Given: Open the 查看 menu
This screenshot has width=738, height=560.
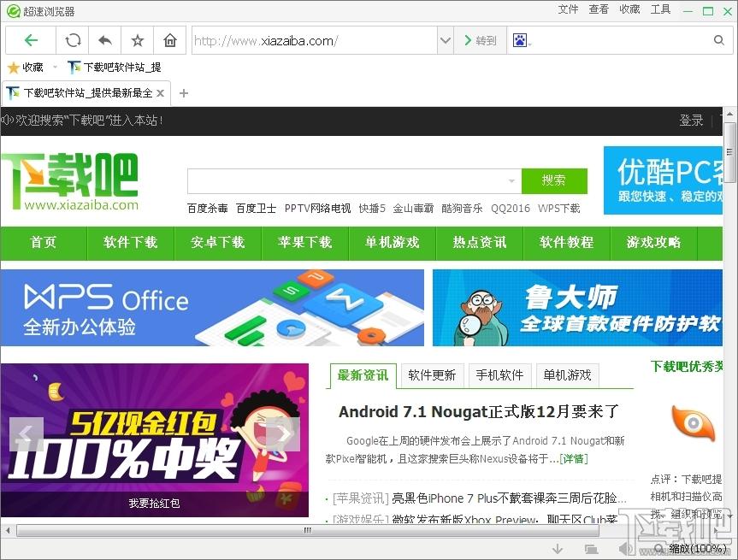Looking at the screenshot, I should 599,9.
